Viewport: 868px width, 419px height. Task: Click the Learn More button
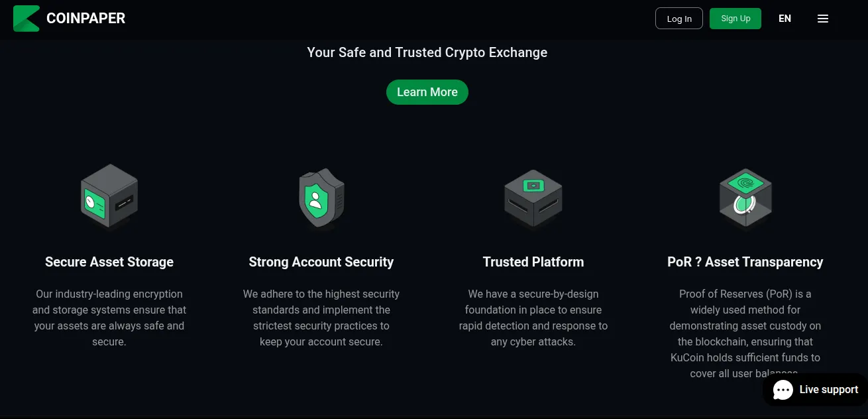click(x=427, y=92)
